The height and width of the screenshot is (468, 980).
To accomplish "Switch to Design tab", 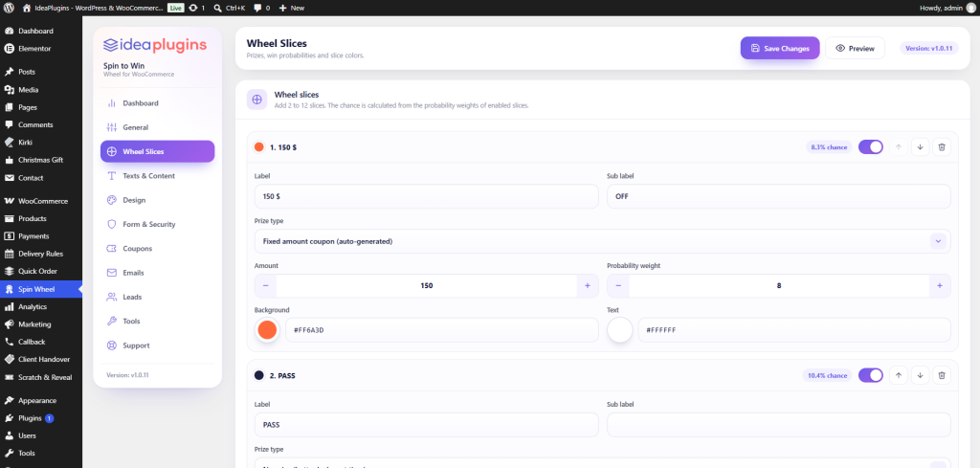I will click(x=158, y=200).
